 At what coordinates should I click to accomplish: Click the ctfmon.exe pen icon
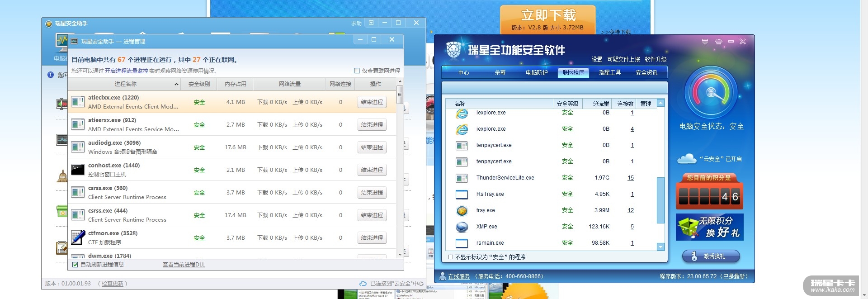coord(78,237)
